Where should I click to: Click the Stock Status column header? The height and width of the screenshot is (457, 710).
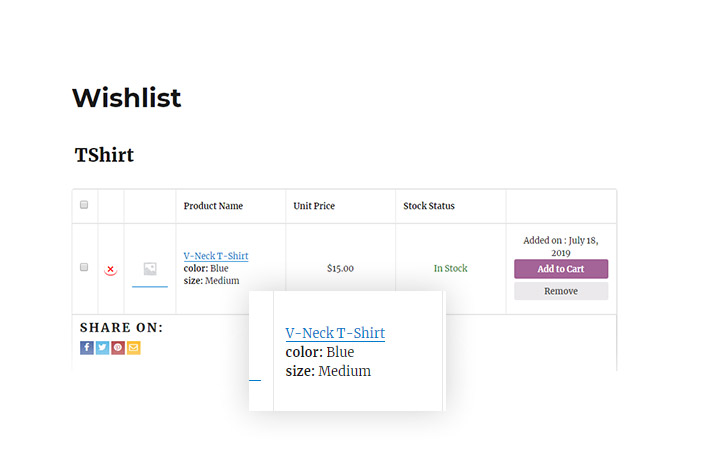[x=429, y=206]
